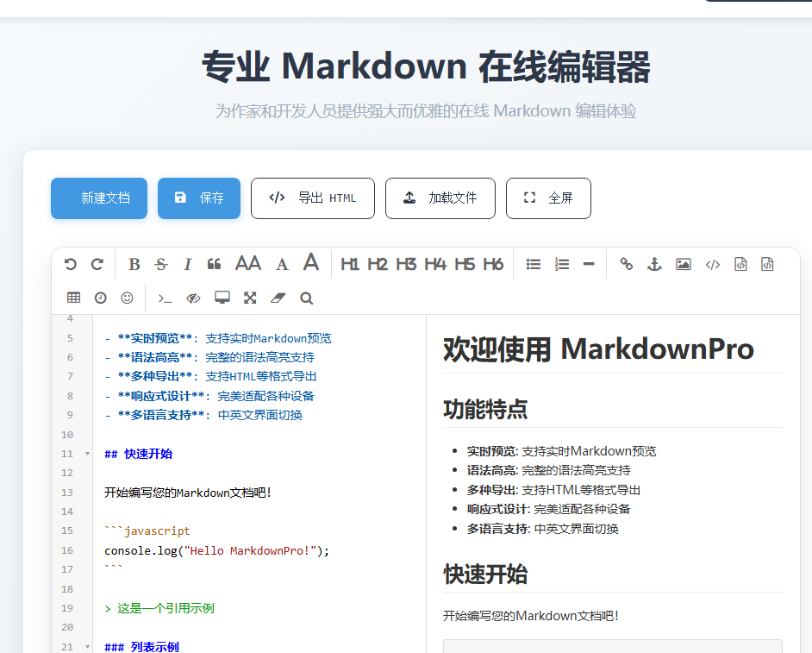
Task: Click the undo icon in editor toolbar
Action: pos(71,264)
